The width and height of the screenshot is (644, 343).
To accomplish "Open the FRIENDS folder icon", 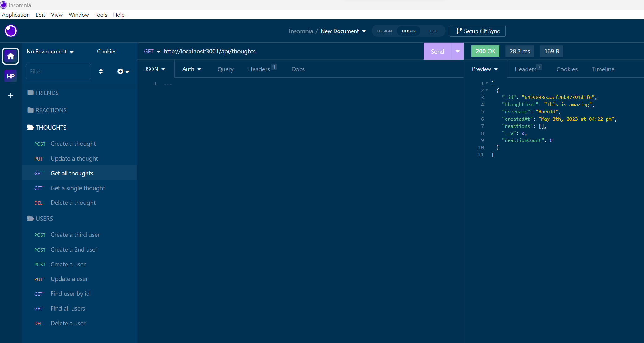I will [30, 93].
